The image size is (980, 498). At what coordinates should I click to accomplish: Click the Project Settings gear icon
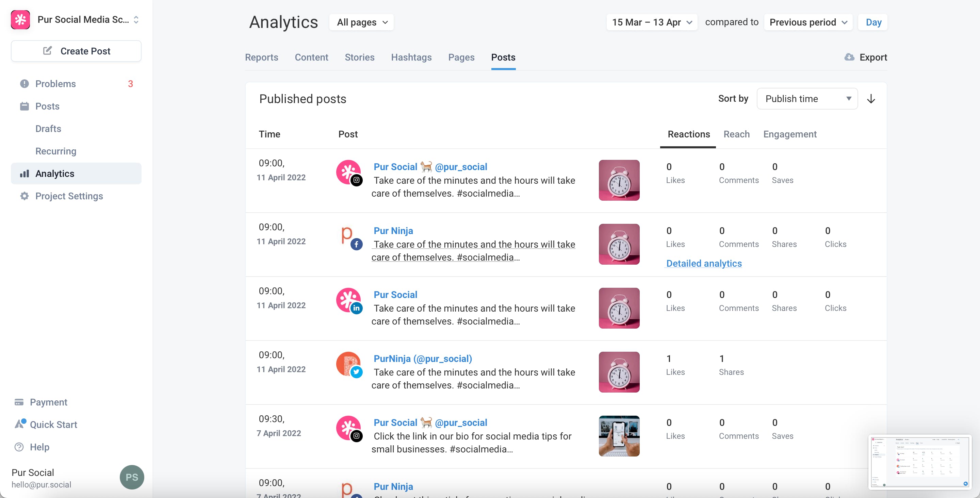(24, 196)
